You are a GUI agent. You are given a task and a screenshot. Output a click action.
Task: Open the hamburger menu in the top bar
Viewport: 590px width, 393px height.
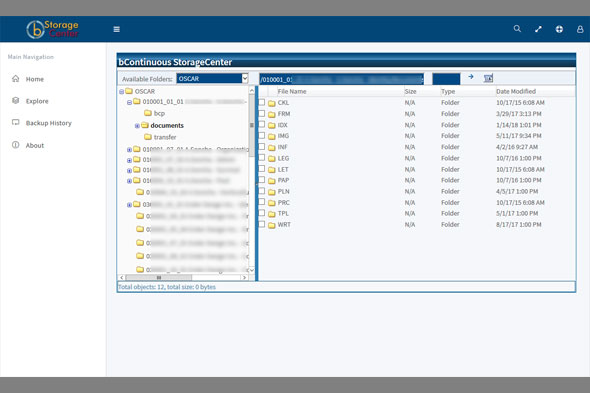(117, 29)
